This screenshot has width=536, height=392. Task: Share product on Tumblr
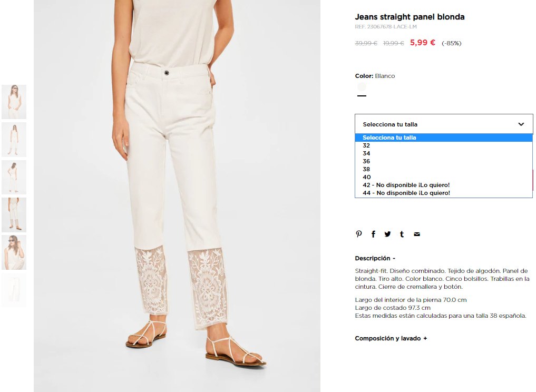tap(402, 234)
